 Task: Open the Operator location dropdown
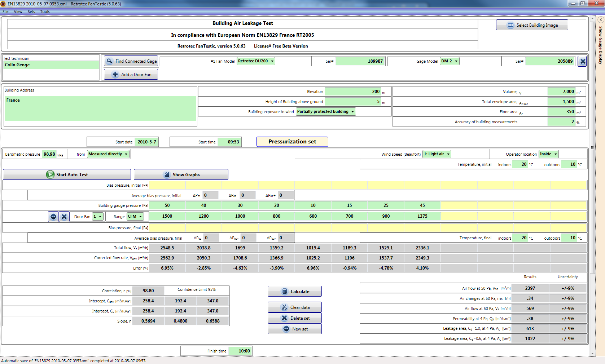click(548, 154)
